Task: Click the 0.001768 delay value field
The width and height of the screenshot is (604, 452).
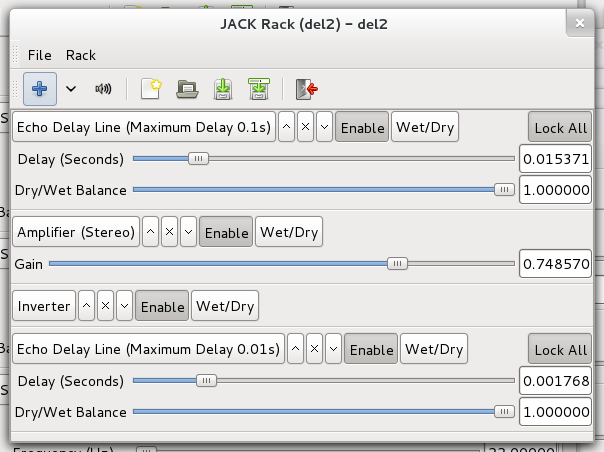Action: click(555, 381)
